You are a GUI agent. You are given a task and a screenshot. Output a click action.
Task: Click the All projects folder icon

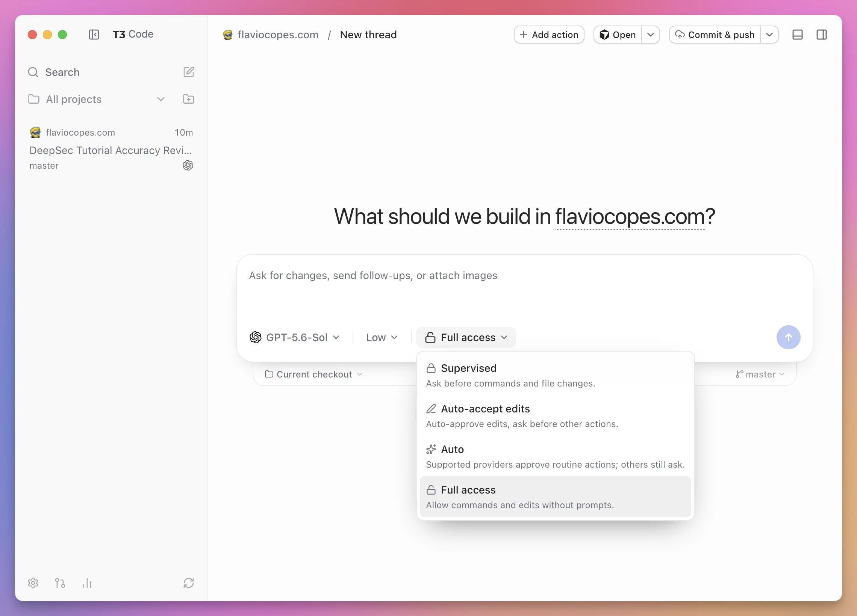tap(33, 99)
